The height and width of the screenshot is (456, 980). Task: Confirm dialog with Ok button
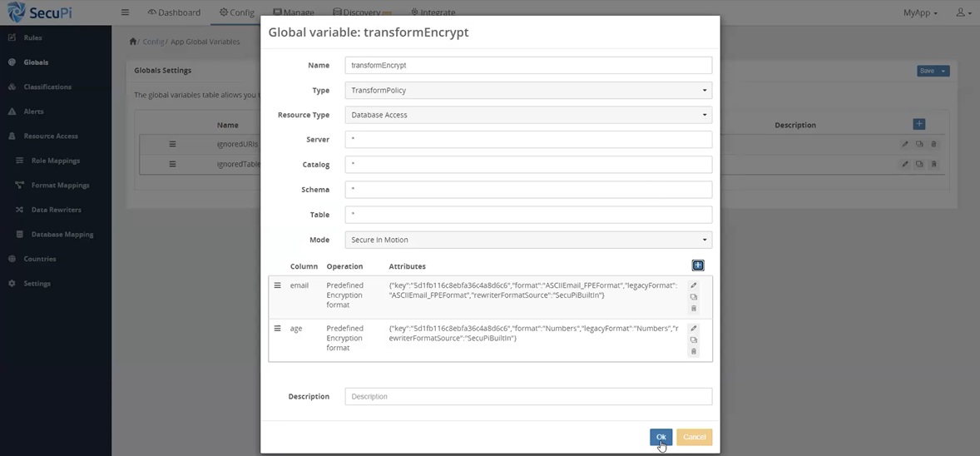click(x=661, y=437)
